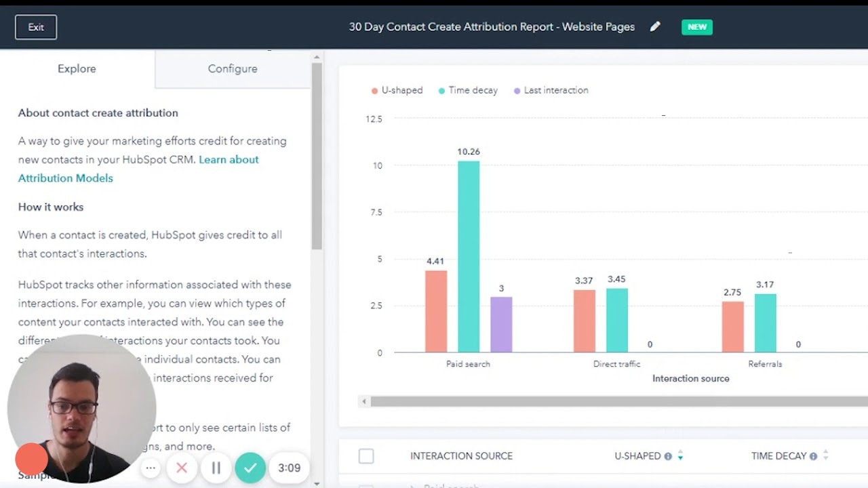The height and width of the screenshot is (488, 868).
Task: Toggle U-shaped legend series
Action: click(397, 90)
